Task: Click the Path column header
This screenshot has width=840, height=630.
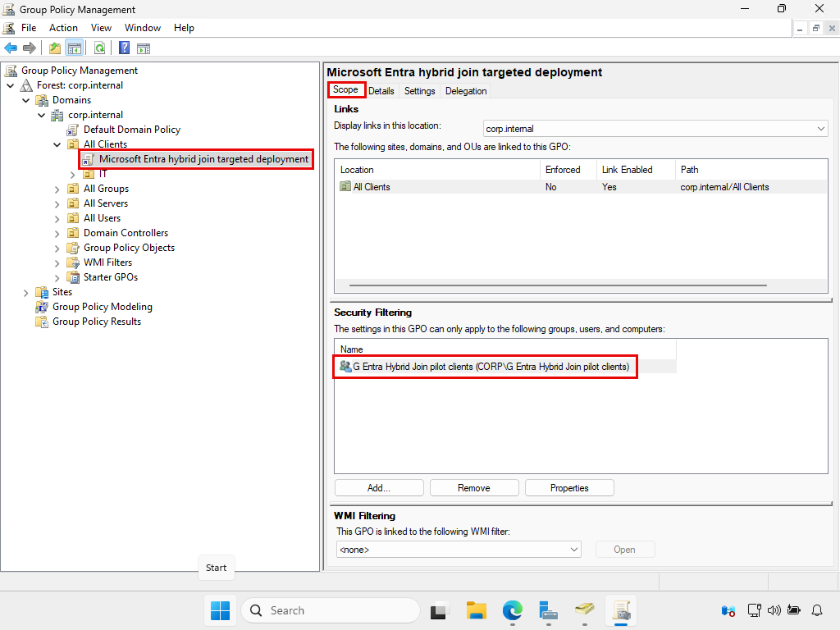Action: (x=751, y=170)
